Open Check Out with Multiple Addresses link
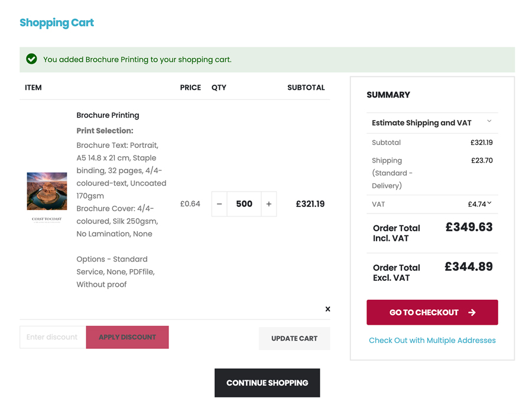 (432, 340)
